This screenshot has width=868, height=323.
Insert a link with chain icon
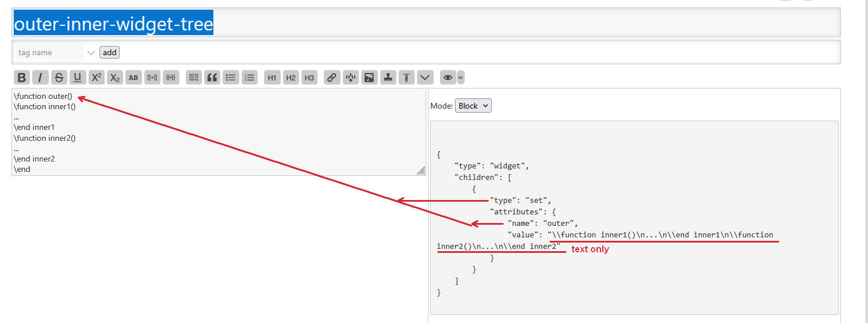tap(331, 78)
